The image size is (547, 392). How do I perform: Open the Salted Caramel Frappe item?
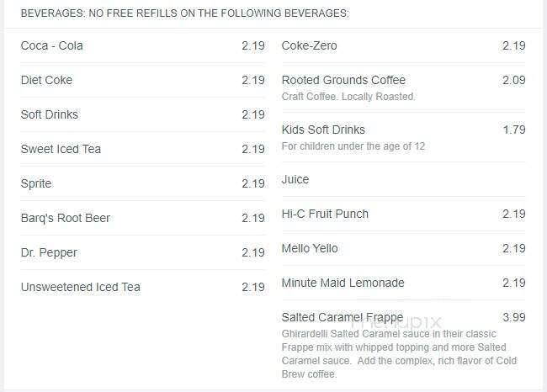(403, 345)
